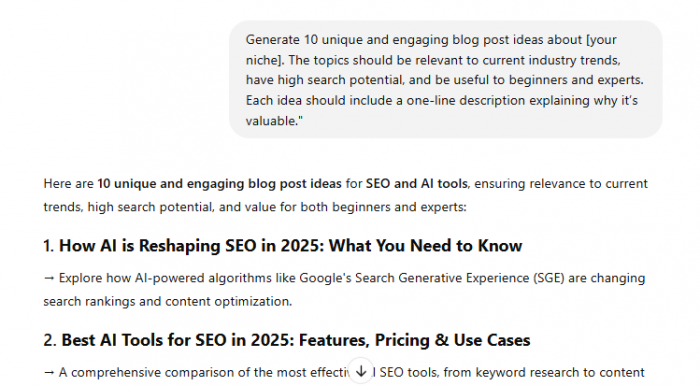
Task: Click '[your niche]' placeholder in the prompt
Action: pos(431,50)
